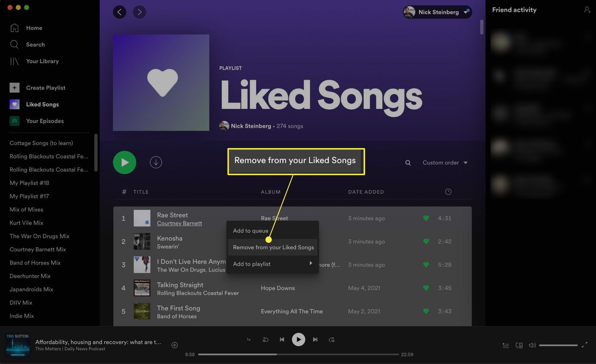The width and height of the screenshot is (596, 364).
Task: Choose Add to queue from context menu
Action: [x=251, y=231]
